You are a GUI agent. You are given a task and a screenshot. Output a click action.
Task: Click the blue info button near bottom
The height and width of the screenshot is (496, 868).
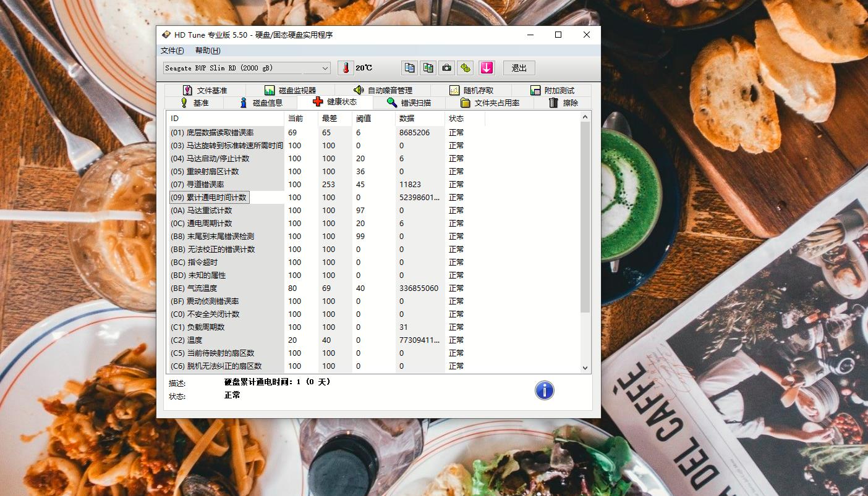pyautogui.click(x=544, y=390)
